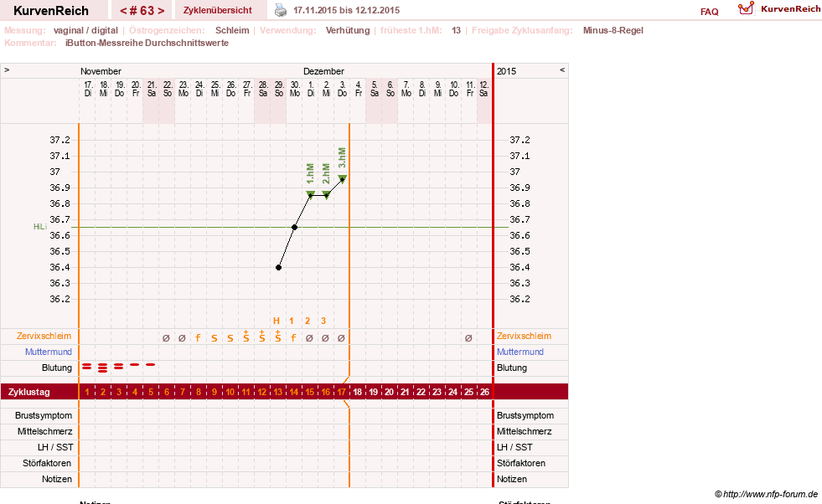Click the HiLi baseline label
This screenshot has width=822, height=504.
tap(40, 227)
